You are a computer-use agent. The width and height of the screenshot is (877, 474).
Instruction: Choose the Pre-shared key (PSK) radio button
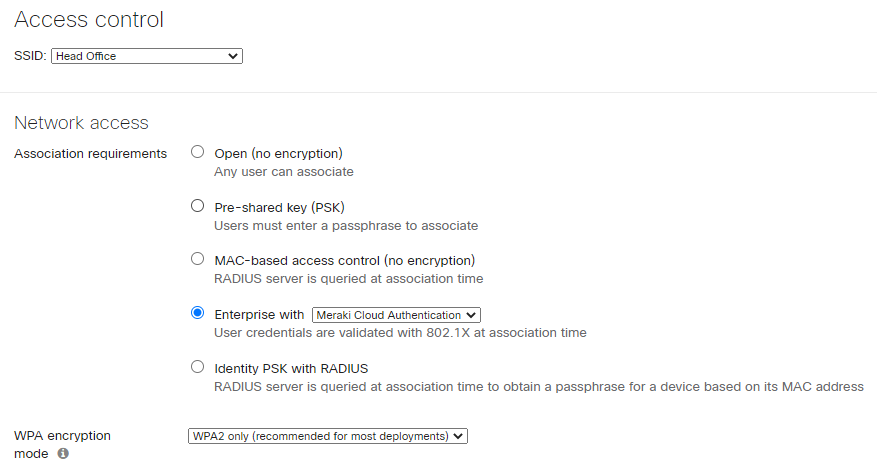[x=197, y=206]
